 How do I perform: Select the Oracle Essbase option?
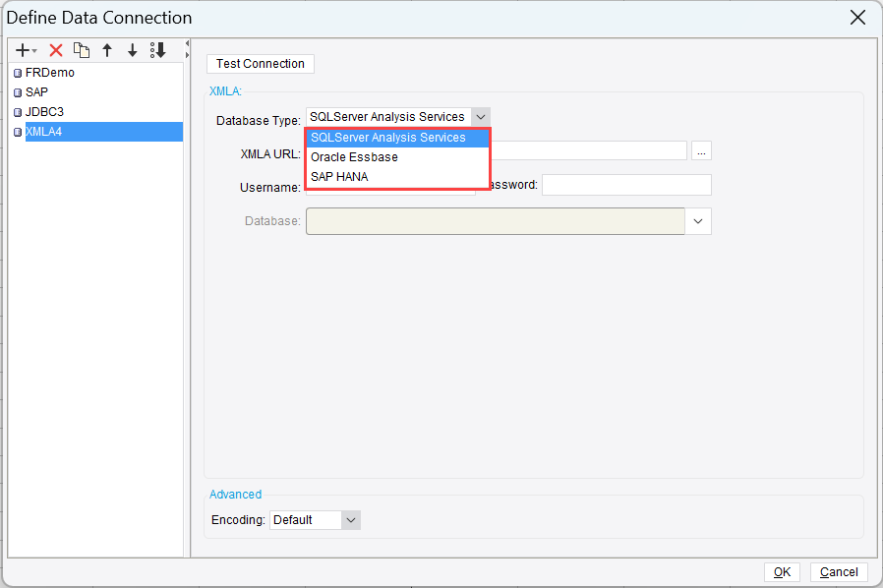coord(354,157)
